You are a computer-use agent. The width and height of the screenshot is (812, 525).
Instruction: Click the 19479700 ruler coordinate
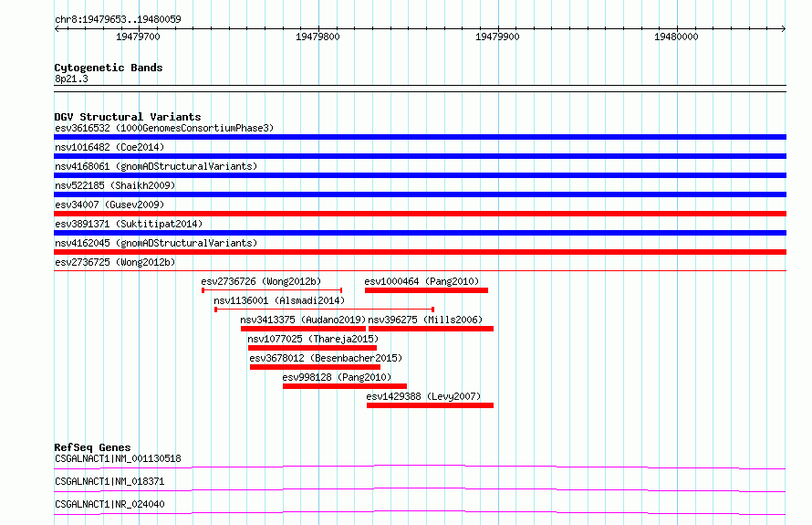(138, 37)
